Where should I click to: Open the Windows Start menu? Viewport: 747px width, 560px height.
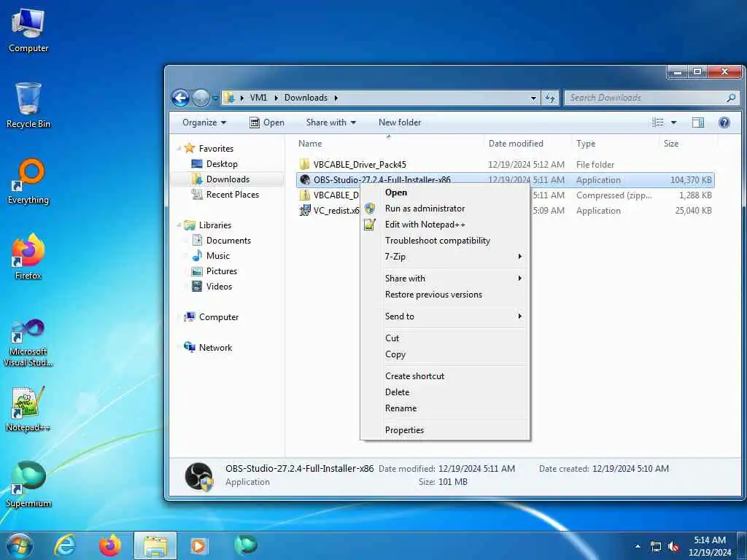(x=19, y=545)
